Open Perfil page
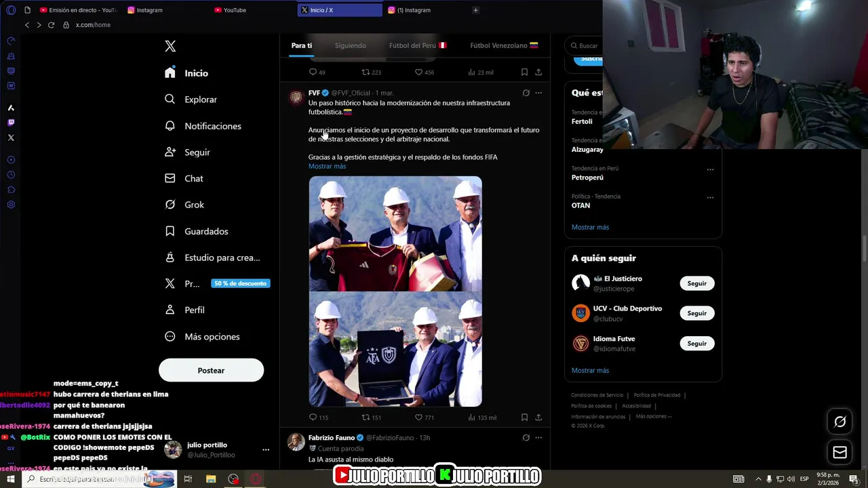 pos(184,310)
